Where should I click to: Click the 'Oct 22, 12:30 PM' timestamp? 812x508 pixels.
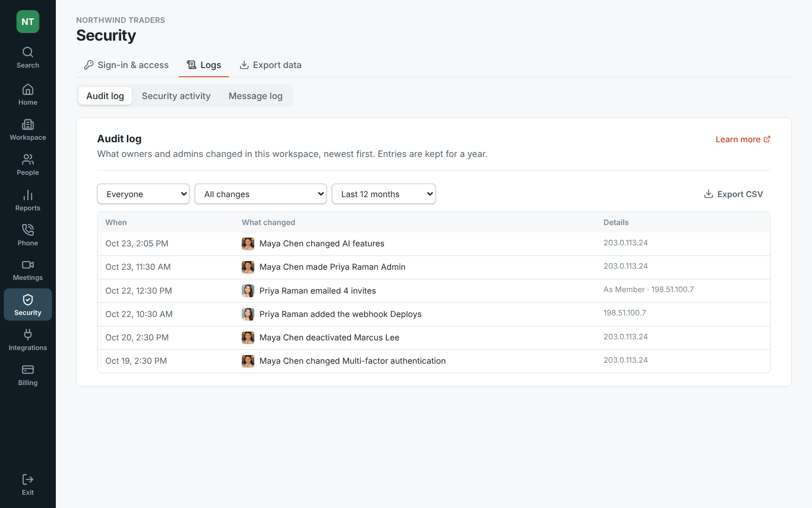pyautogui.click(x=139, y=291)
